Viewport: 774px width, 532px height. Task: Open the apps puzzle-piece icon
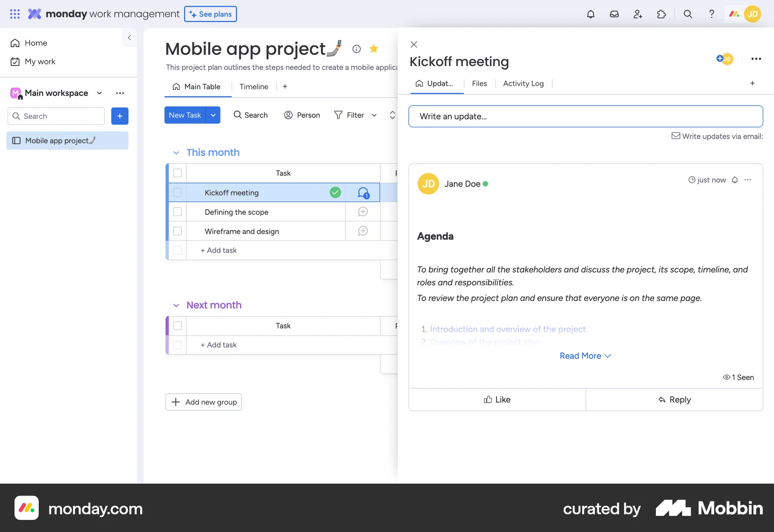click(x=661, y=14)
